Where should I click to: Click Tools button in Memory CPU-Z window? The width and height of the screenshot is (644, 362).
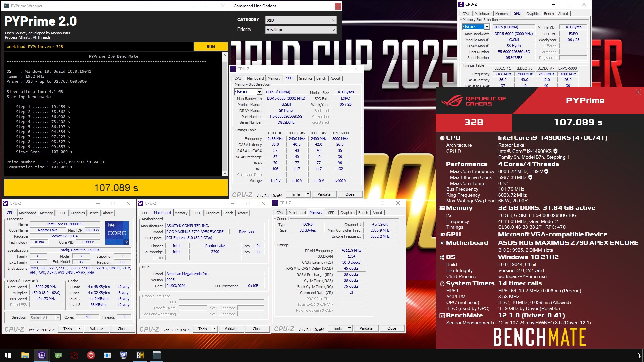(337, 328)
